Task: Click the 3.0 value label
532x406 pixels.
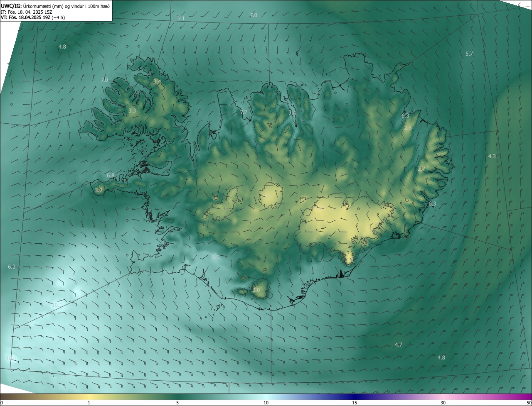Action: 256,290
